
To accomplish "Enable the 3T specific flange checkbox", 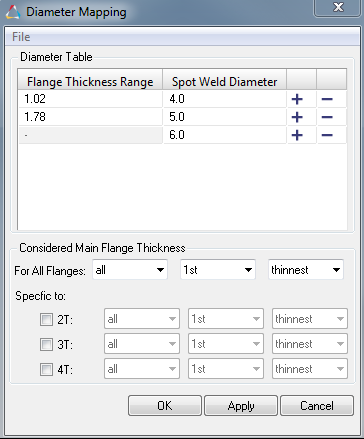I will pos(46,344).
